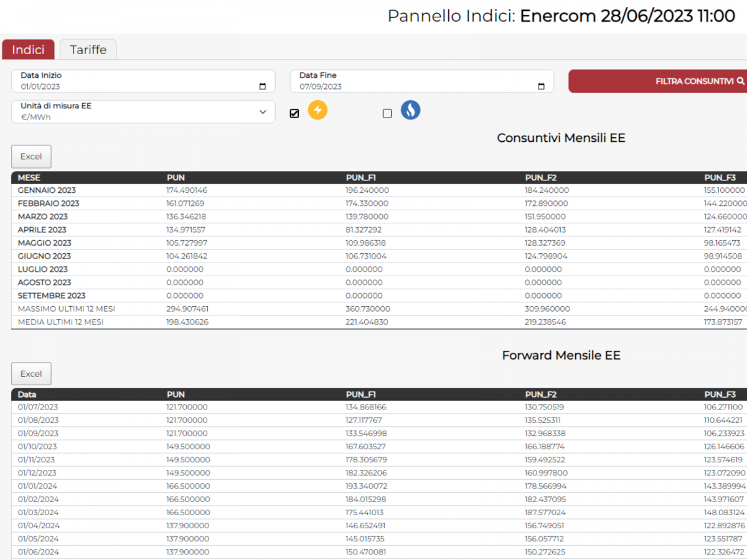
Task: Select the GENNAIO 2023 row
Action: pyautogui.click(x=47, y=190)
